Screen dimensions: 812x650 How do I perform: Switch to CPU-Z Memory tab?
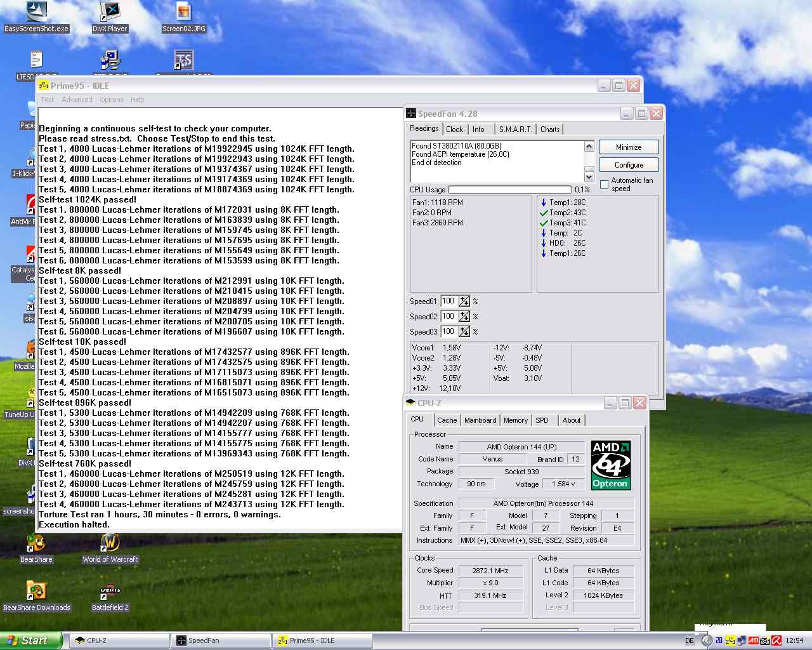tap(516, 420)
